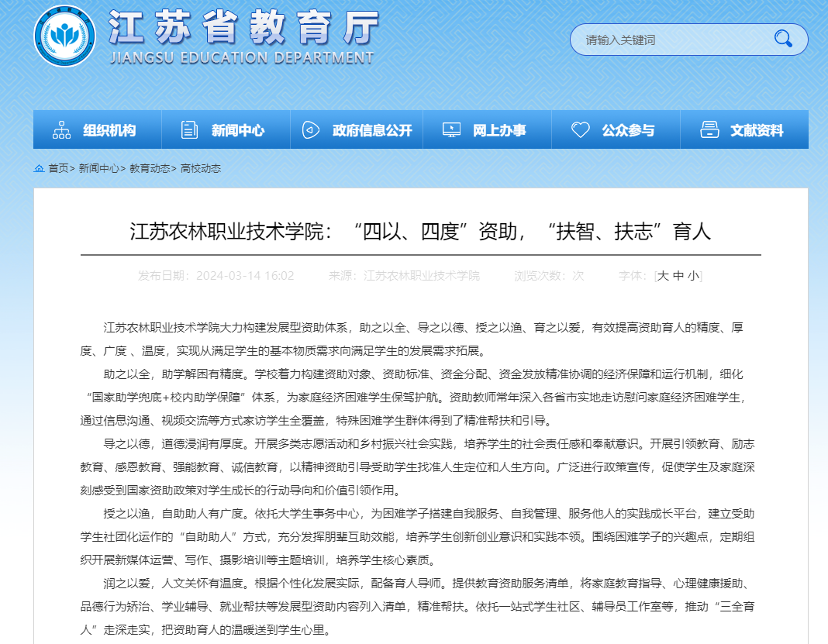Click the 文献资料 printer icon
828x644 pixels.
[709, 130]
